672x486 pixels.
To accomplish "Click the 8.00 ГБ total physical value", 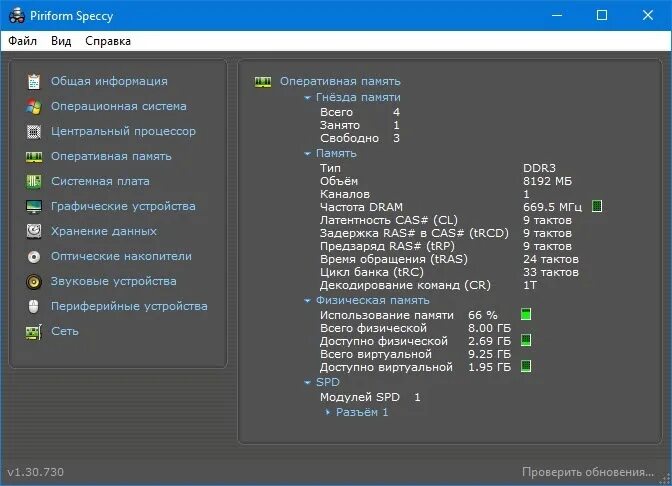I will pyautogui.click(x=489, y=328).
